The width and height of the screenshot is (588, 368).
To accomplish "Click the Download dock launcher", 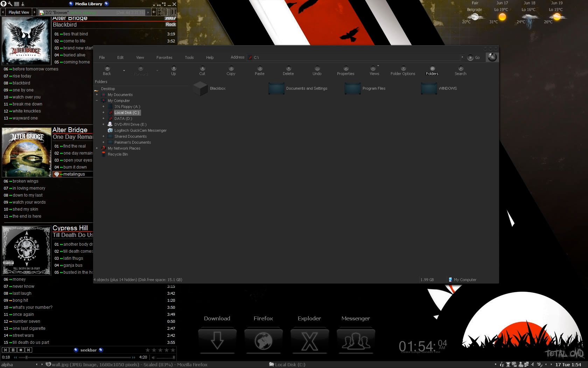I will (217, 340).
